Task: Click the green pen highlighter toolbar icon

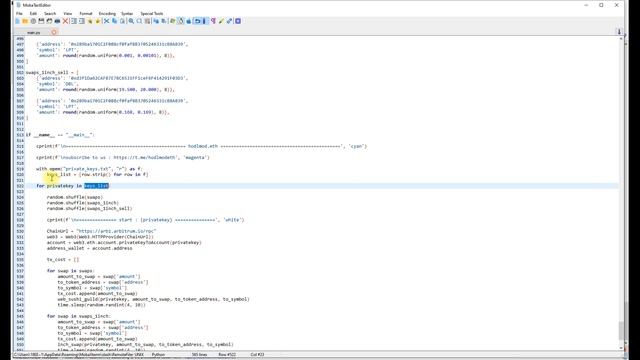Action: point(221,21)
